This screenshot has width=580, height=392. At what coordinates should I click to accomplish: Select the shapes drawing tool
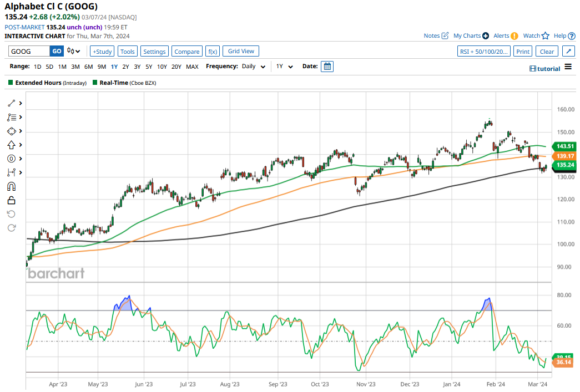click(x=12, y=131)
